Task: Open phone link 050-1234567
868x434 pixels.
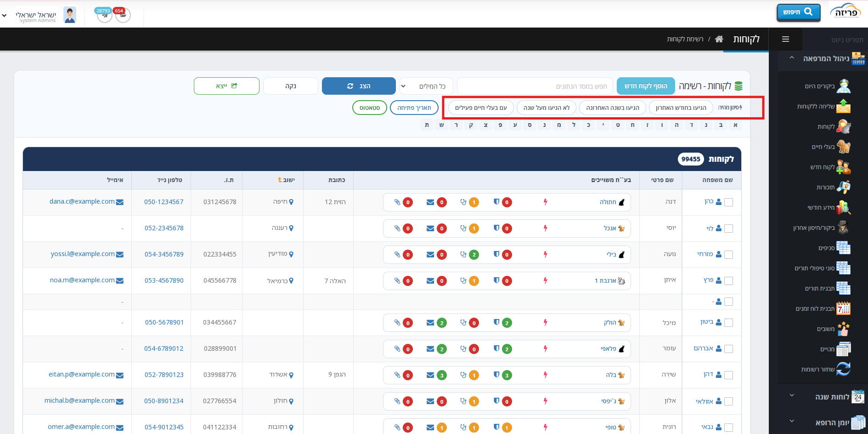Action: tap(163, 202)
